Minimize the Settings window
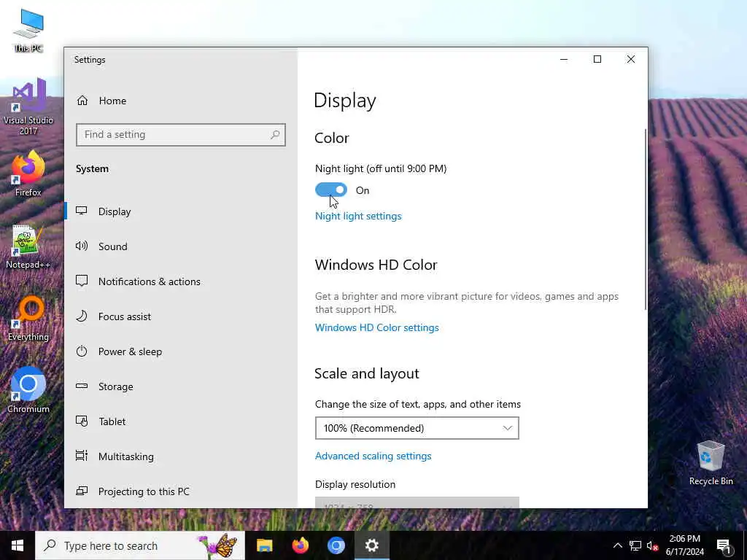The width and height of the screenshot is (747, 560). coord(564,60)
